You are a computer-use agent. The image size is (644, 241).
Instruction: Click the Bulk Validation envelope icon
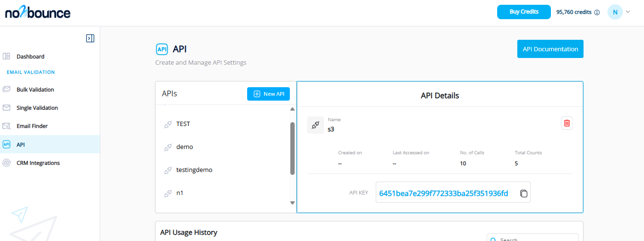click(x=7, y=90)
